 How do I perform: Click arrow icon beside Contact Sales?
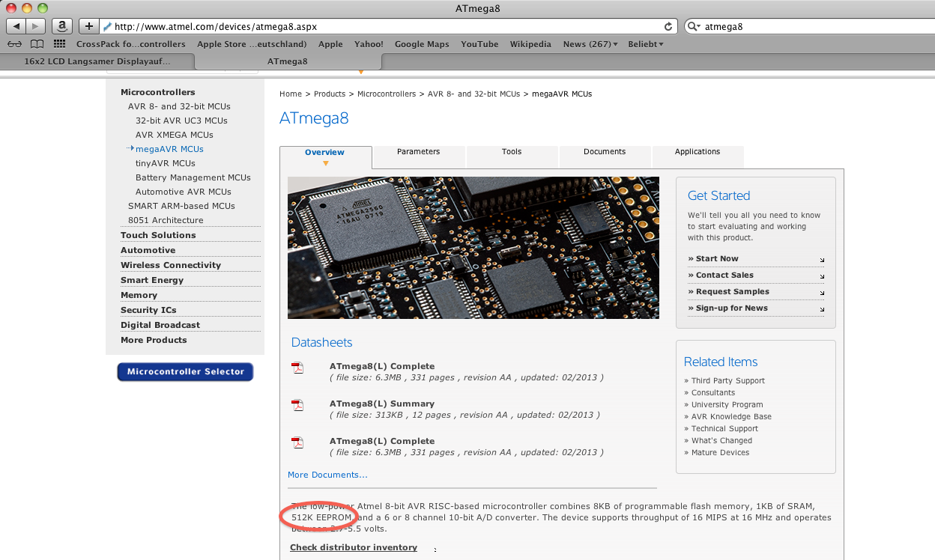pos(822,276)
